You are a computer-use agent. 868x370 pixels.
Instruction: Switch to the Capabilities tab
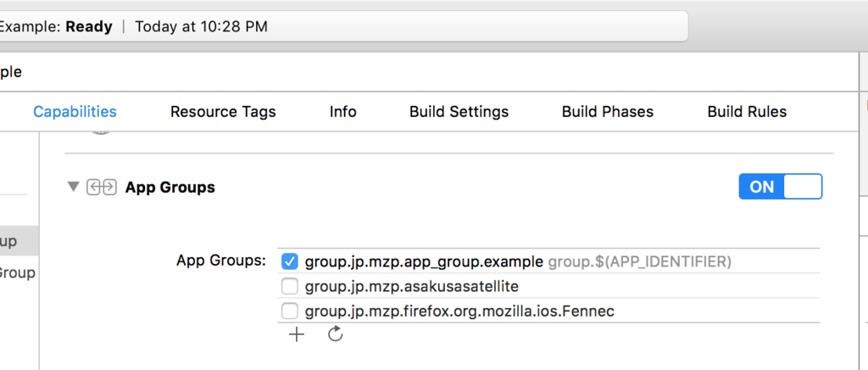pos(75,112)
